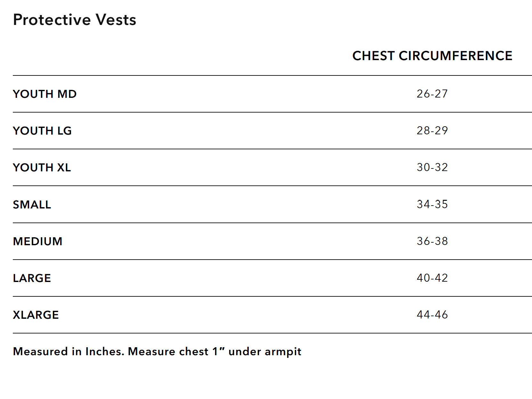Click the under armpit text in footnote
This screenshot has width=532, height=399.
point(265,352)
